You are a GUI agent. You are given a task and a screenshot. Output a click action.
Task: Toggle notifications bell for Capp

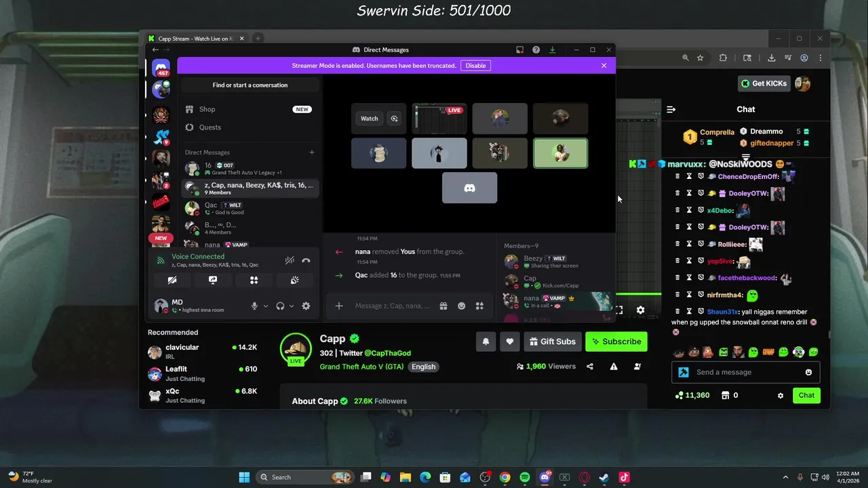coord(486,342)
